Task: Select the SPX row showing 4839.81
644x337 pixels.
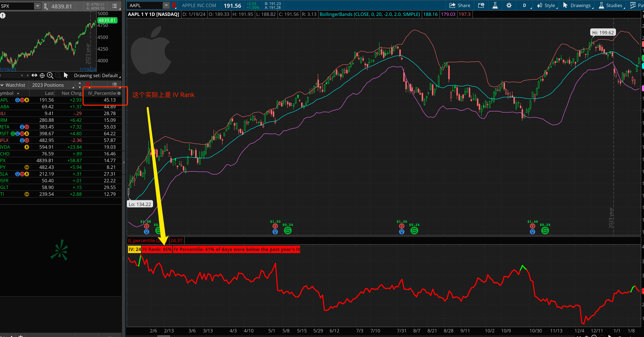Action: click(x=61, y=161)
